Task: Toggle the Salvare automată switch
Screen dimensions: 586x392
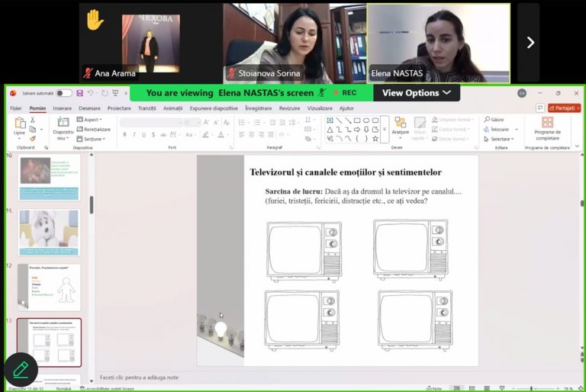Action: tap(64, 93)
